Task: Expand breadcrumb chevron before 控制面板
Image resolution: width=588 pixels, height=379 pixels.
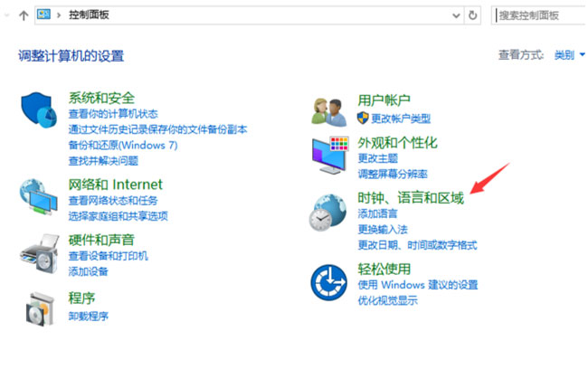Action: coord(59,15)
